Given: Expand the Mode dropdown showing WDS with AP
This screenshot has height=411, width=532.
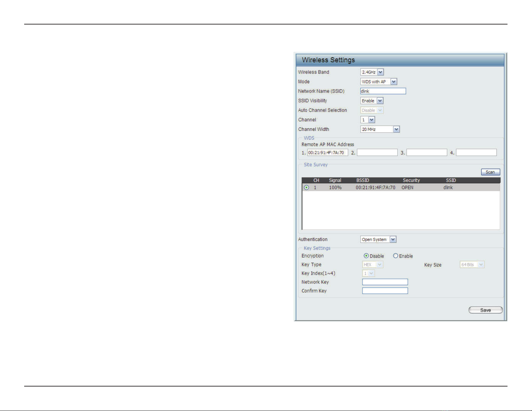Looking at the screenshot, I should (x=379, y=82).
